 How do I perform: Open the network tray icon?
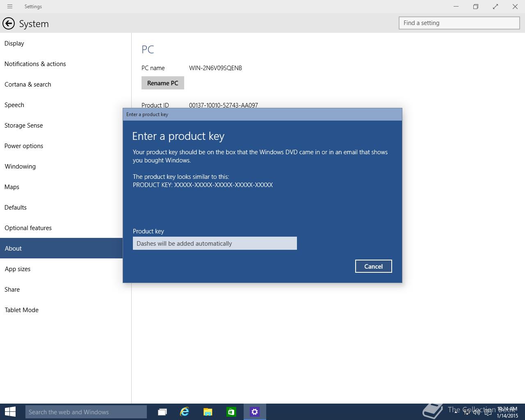pyautogui.click(x=467, y=412)
